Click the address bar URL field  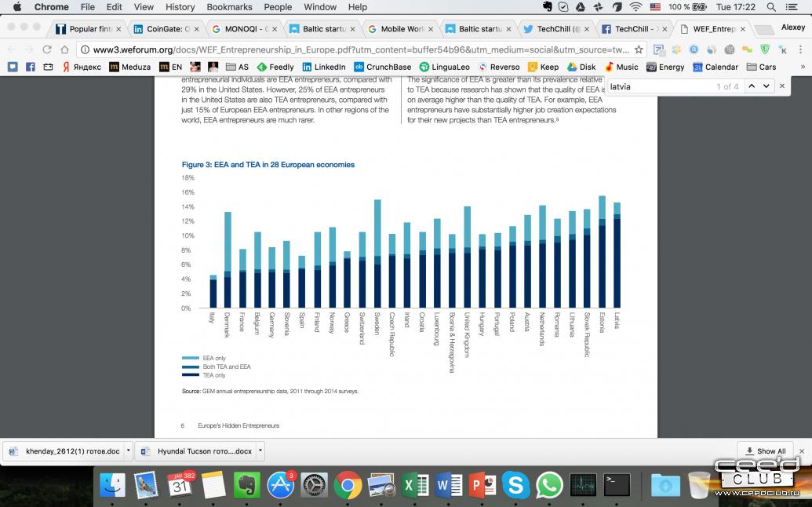[362, 49]
